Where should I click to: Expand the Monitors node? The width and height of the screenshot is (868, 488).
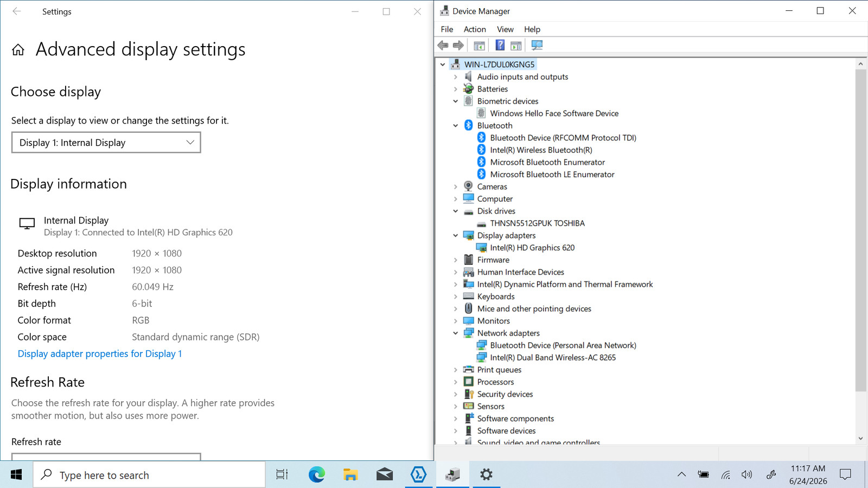pyautogui.click(x=456, y=321)
